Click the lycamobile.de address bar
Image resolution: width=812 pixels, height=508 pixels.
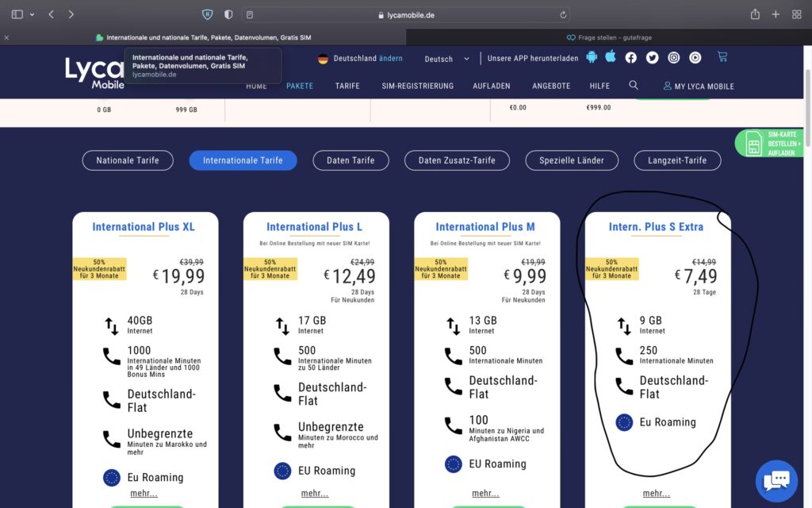click(x=406, y=15)
